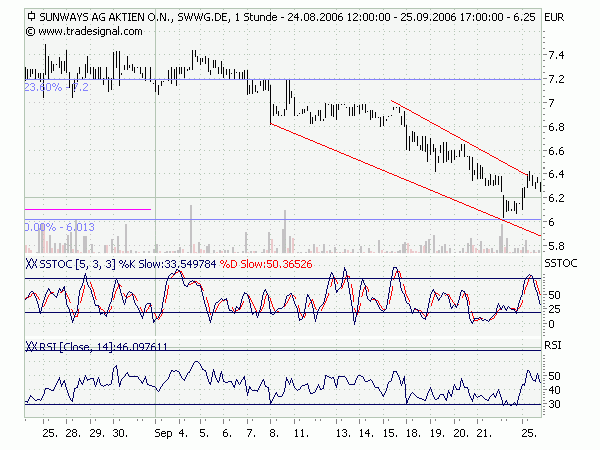Click the %D Slow:50.36526 value
Image resolution: width=600 pixels, height=450 pixels.
tap(266, 264)
